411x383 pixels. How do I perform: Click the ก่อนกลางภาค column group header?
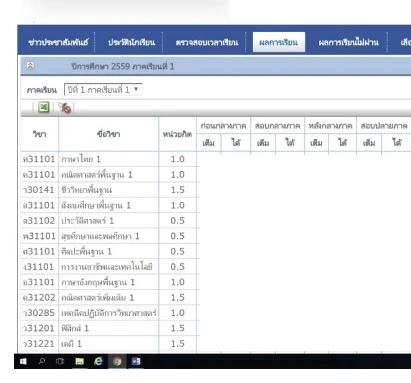click(223, 126)
